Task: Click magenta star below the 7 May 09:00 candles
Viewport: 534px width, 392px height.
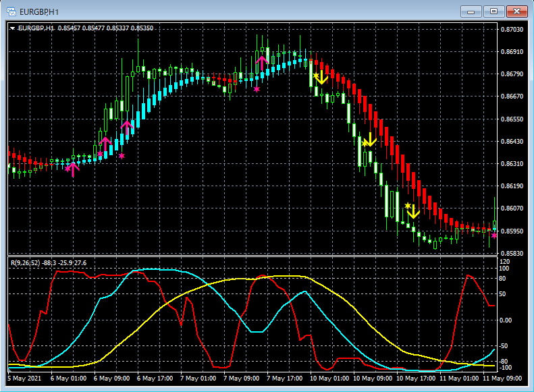Action: (257, 89)
